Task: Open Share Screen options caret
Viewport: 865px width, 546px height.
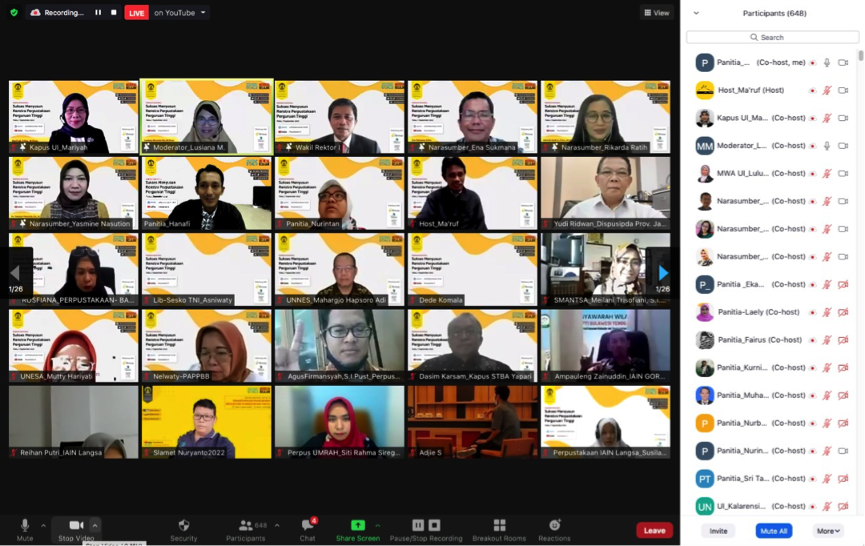Action: (378, 525)
